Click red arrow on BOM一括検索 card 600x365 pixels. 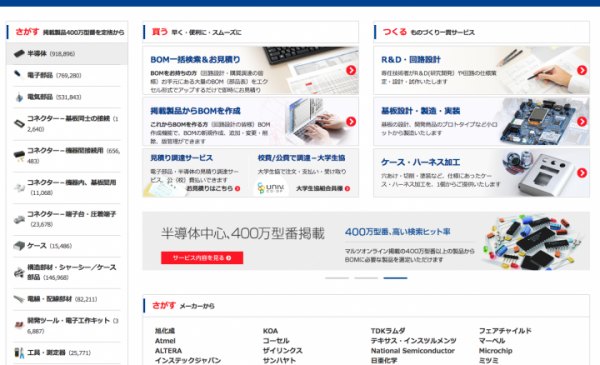pyautogui.click(x=351, y=70)
